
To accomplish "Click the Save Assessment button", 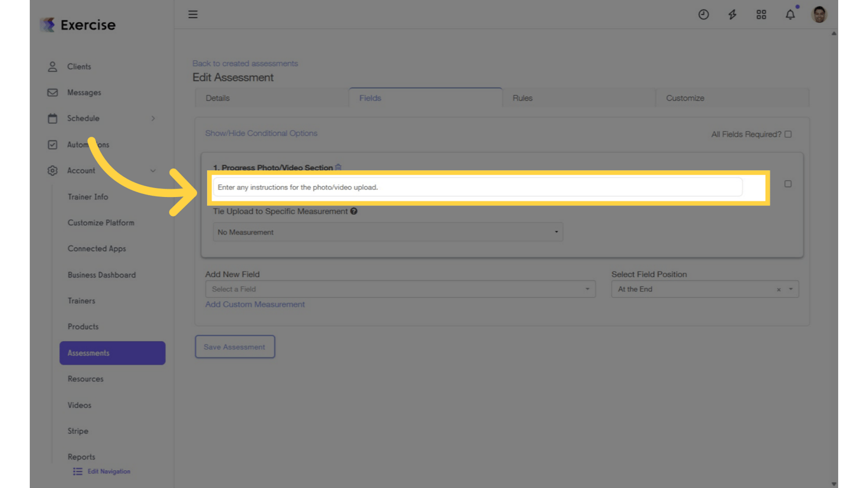I will point(234,347).
